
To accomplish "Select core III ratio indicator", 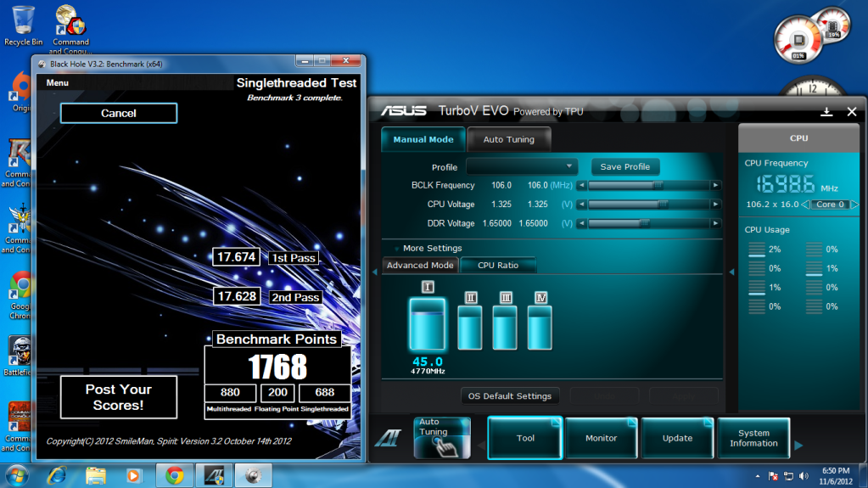I will 506,297.
